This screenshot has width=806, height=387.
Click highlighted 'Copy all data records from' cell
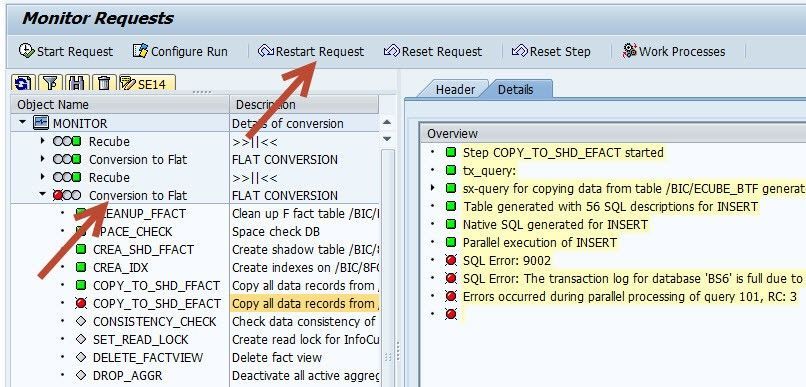[x=305, y=304]
